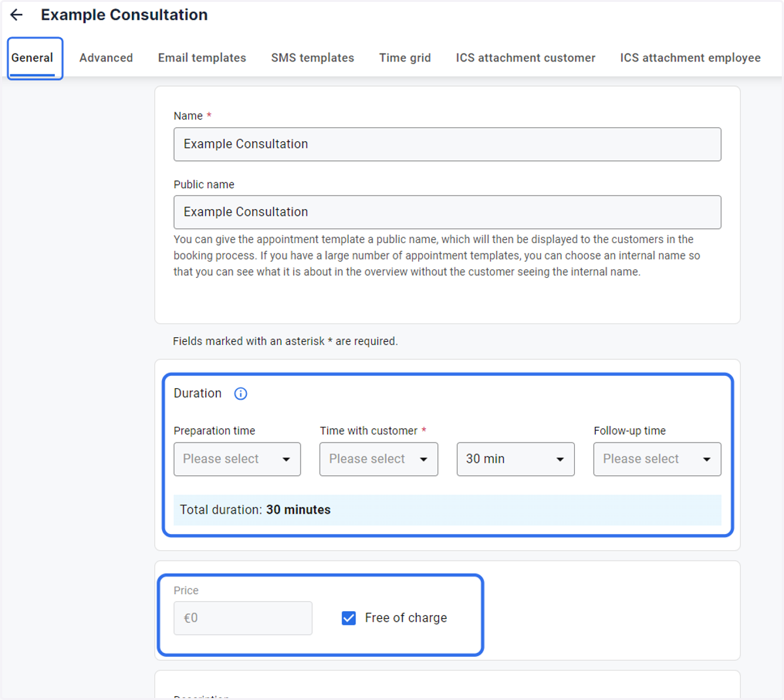Expand the Preparation time dropdown
The width and height of the screenshot is (784, 700).
click(x=237, y=459)
